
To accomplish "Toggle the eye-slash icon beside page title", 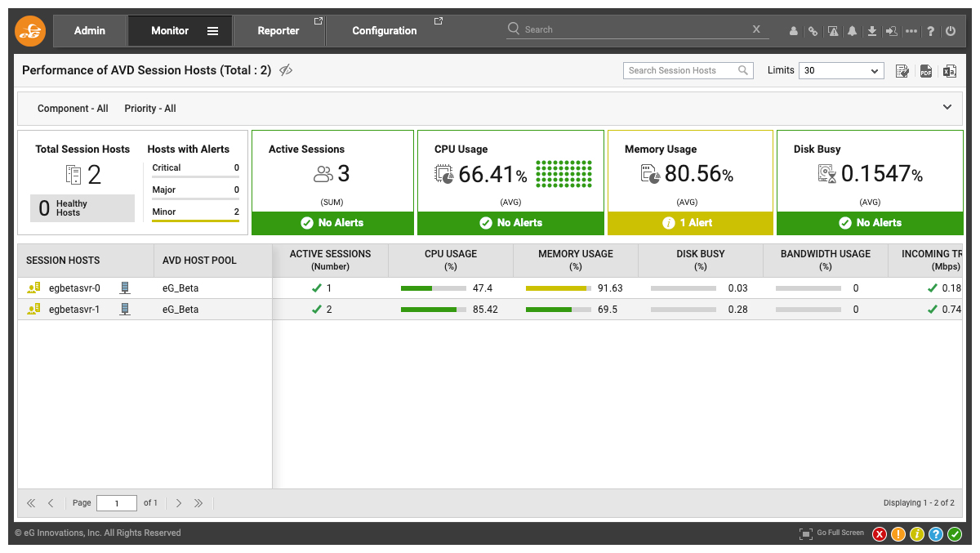I will point(286,70).
